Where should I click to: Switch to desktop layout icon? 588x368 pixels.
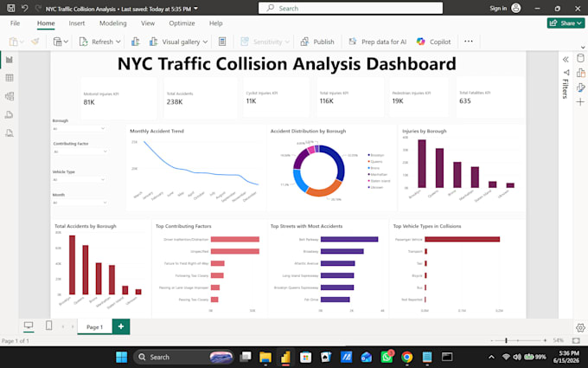[29, 326]
